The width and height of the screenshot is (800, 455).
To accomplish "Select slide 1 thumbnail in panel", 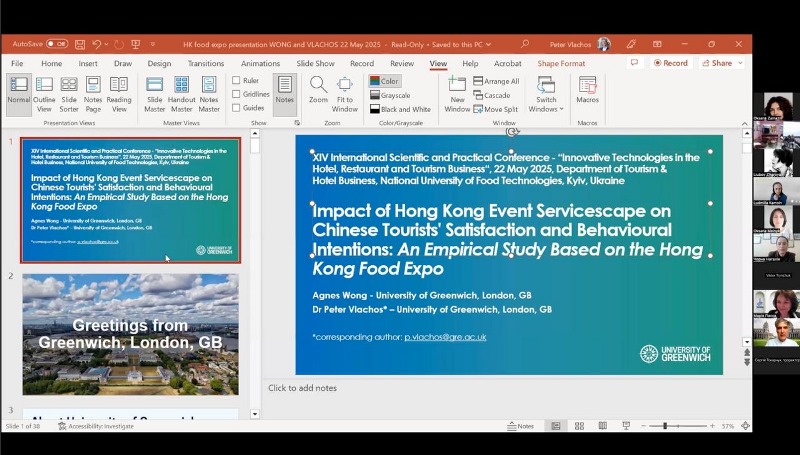I will click(x=130, y=200).
